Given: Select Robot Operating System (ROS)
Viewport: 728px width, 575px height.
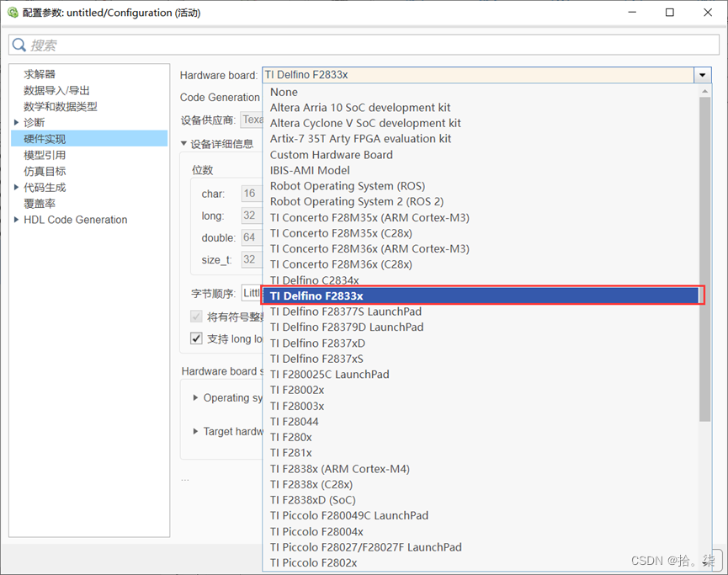Looking at the screenshot, I should click(x=481, y=186).
